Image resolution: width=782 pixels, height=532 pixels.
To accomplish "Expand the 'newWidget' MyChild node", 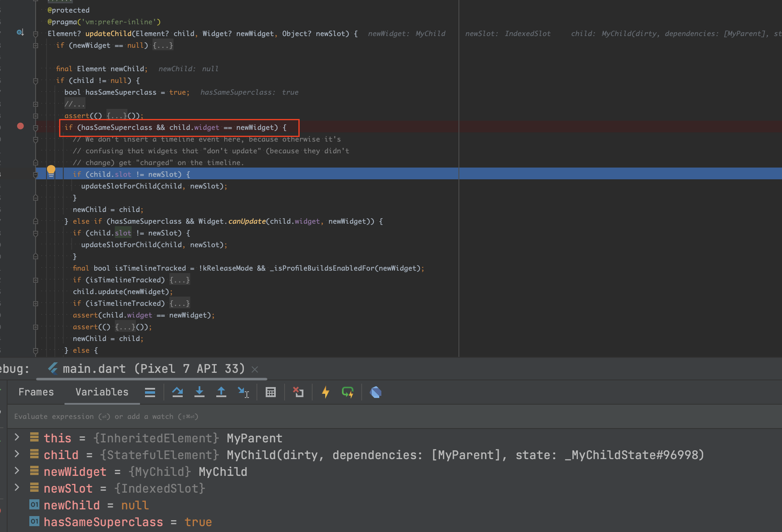I will pyautogui.click(x=17, y=471).
